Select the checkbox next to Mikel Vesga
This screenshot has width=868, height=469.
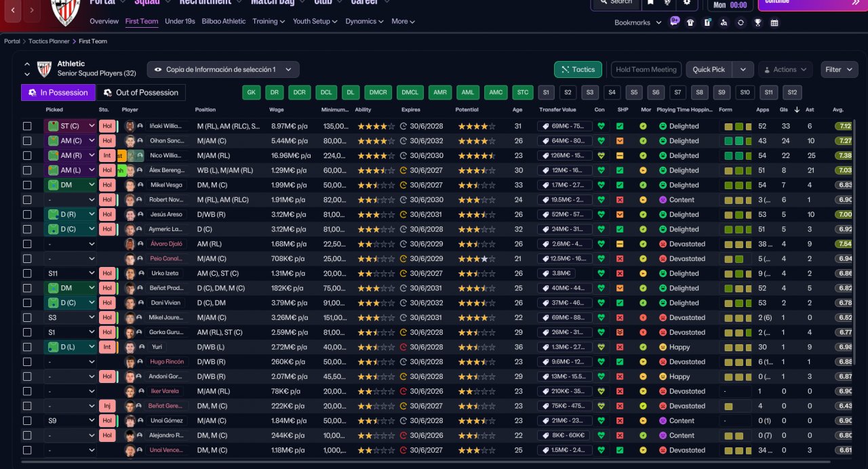[27, 185]
